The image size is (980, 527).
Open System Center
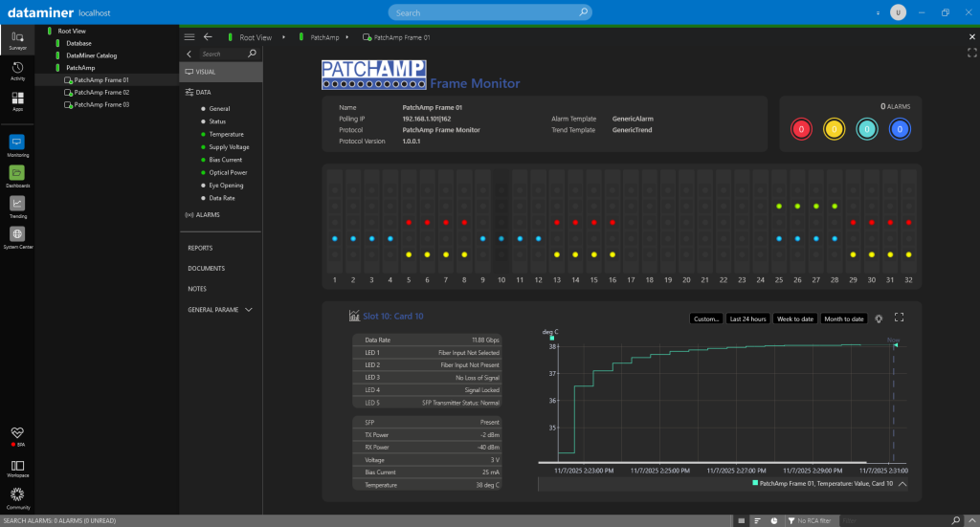17,235
